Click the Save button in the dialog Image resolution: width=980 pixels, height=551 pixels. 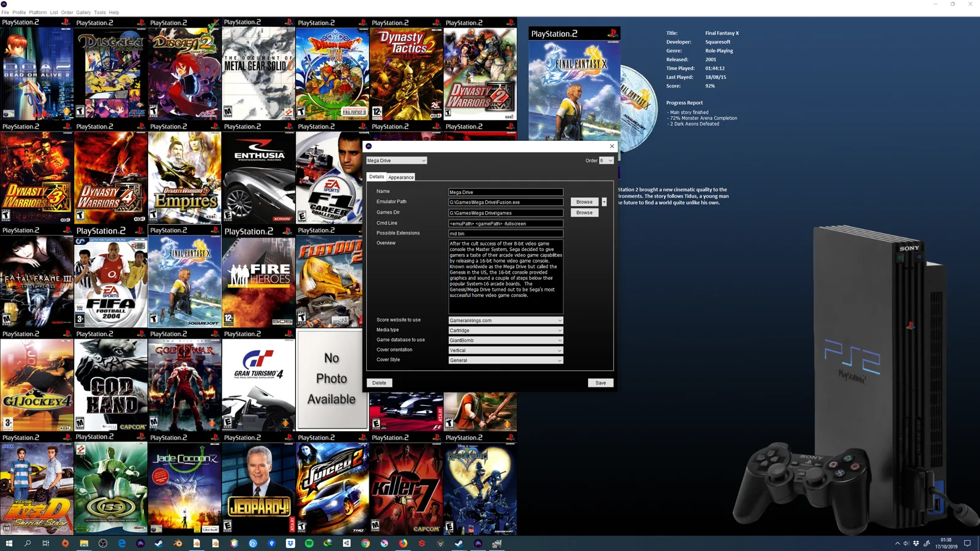click(600, 383)
